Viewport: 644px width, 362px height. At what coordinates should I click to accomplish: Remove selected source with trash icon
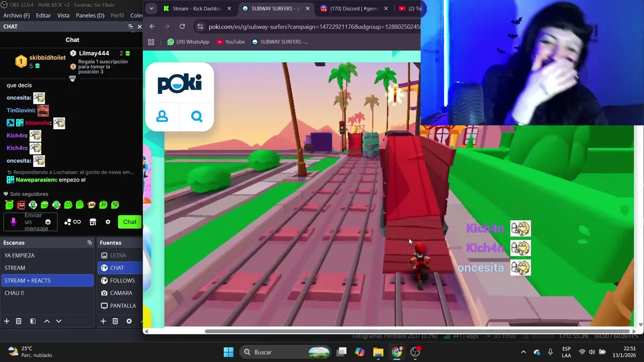coord(115,321)
